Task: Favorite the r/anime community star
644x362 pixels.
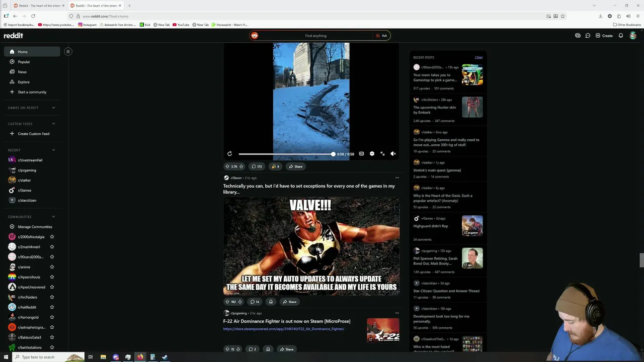Action: [x=52, y=267]
